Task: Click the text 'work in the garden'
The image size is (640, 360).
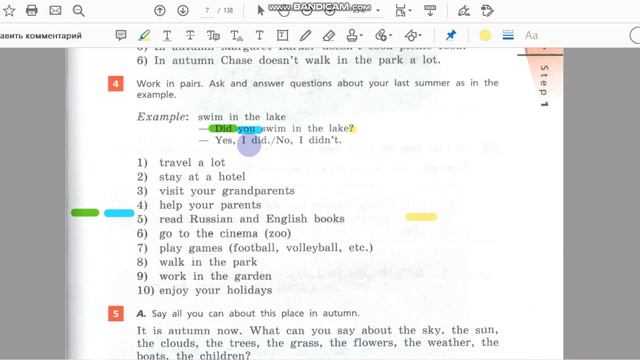Action: [215, 276]
